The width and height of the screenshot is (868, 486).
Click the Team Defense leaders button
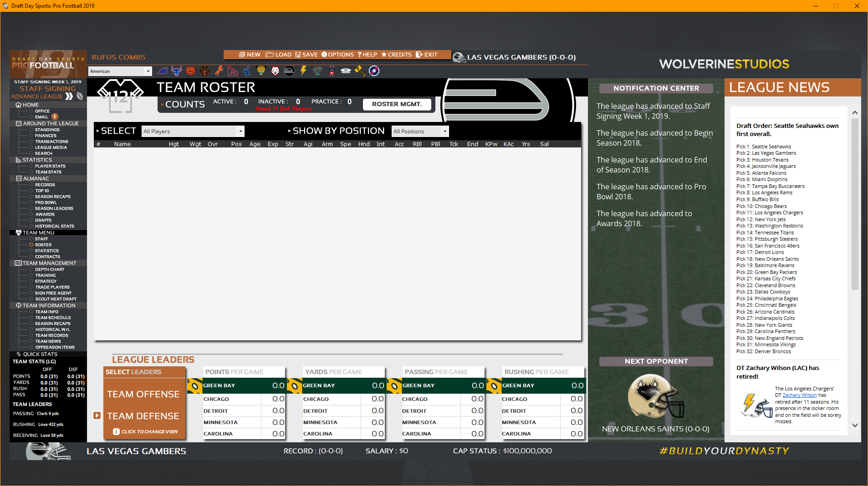[x=143, y=416]
